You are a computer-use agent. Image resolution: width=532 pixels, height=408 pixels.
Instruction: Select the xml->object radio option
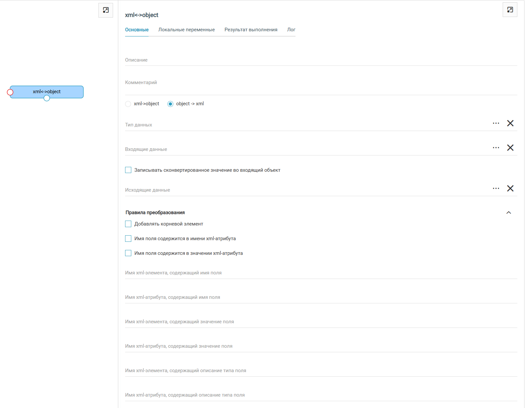(128, 104)
